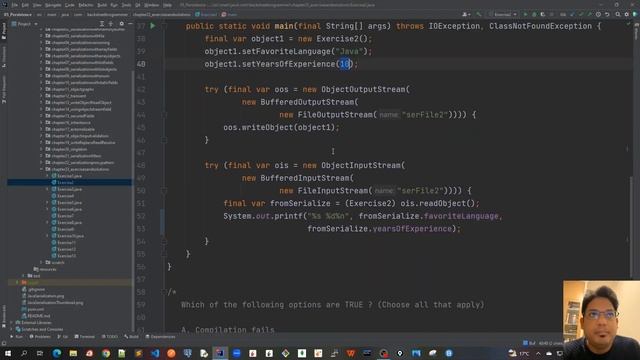Hide the Project tool window
Viewport: 640px width, 360px height.
pos(130,24)
